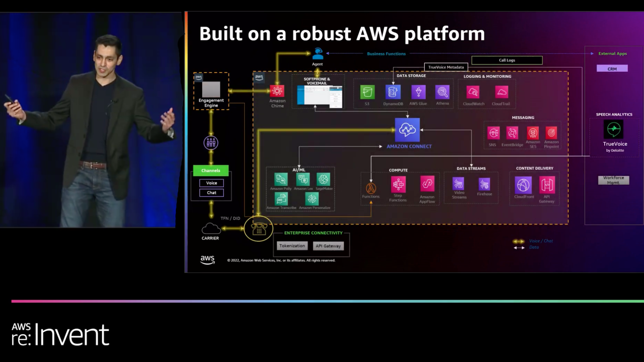Click the Amazon Polly icon
Screen dimensions: 644x362
pyautogui.click(x=281, y=179)
